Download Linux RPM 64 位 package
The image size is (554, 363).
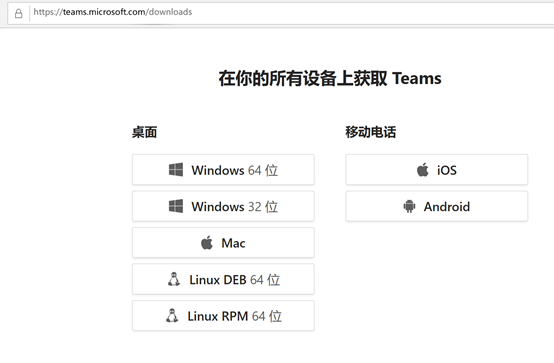[x=223, y=316]
